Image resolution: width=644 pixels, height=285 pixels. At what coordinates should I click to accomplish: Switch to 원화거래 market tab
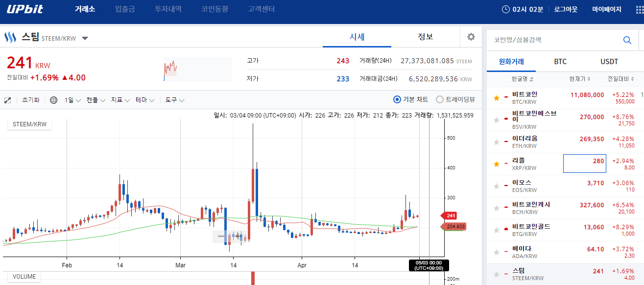coord(511,62)
